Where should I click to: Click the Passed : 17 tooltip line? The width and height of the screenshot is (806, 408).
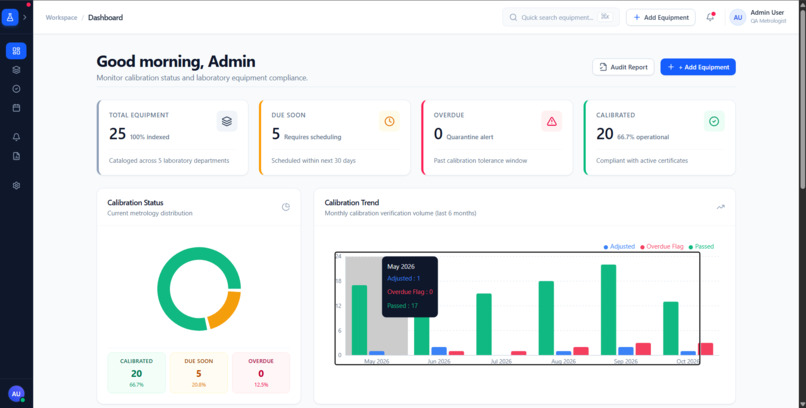click(x=402, y=306)
